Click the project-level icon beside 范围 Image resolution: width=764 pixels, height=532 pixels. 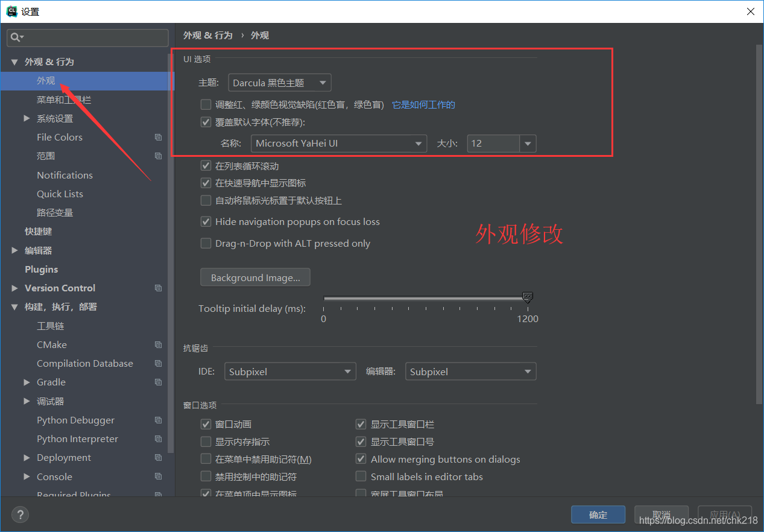tap(158, 156)
